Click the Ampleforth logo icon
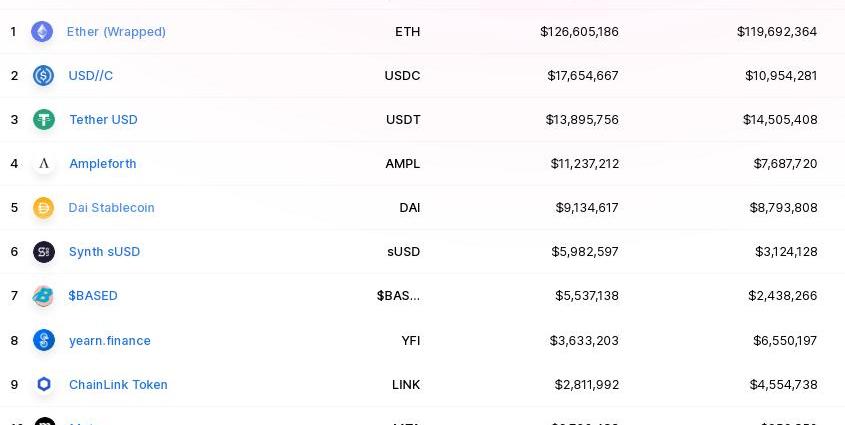This screenshot has width=845, height=425. click(43, 164)
